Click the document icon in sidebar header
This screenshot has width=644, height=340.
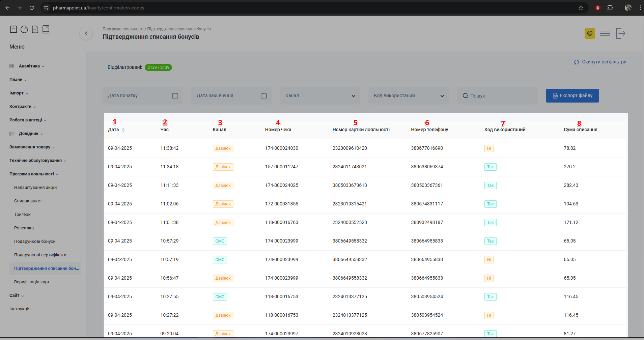(35, 29)
